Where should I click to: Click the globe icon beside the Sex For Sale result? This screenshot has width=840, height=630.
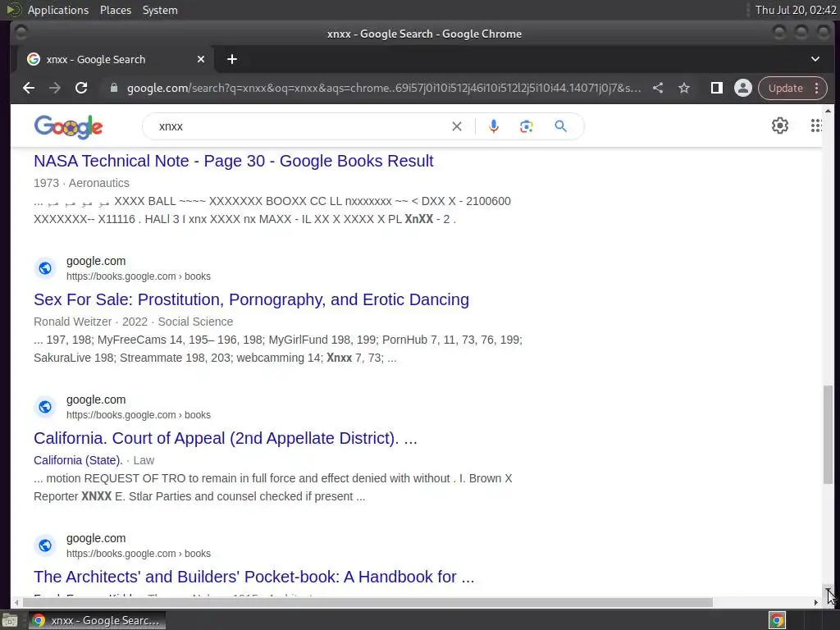[x=45, y=268]
